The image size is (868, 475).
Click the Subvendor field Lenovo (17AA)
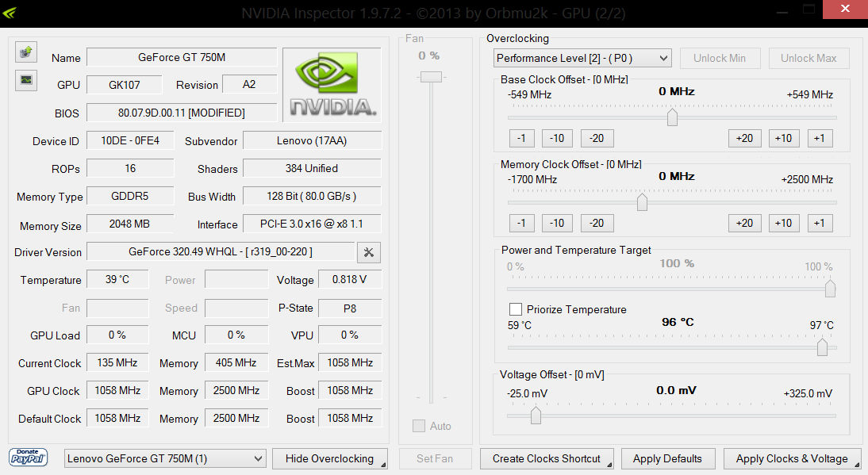click(x=313, y=140)
